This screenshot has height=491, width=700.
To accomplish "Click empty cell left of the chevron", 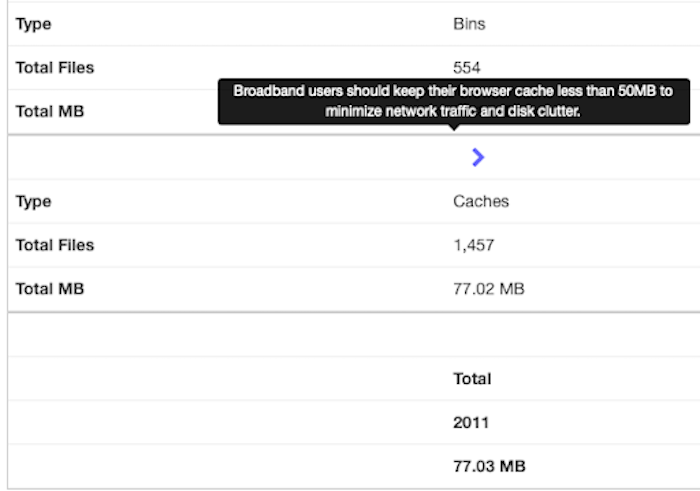I will click(x=227, y=158).
